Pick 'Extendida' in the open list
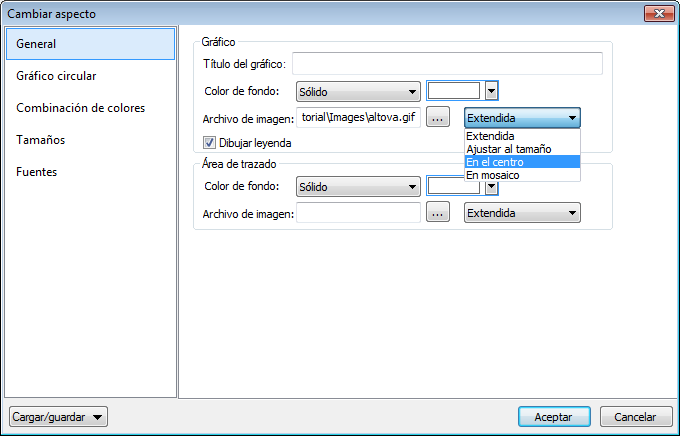 coord(522,136)
